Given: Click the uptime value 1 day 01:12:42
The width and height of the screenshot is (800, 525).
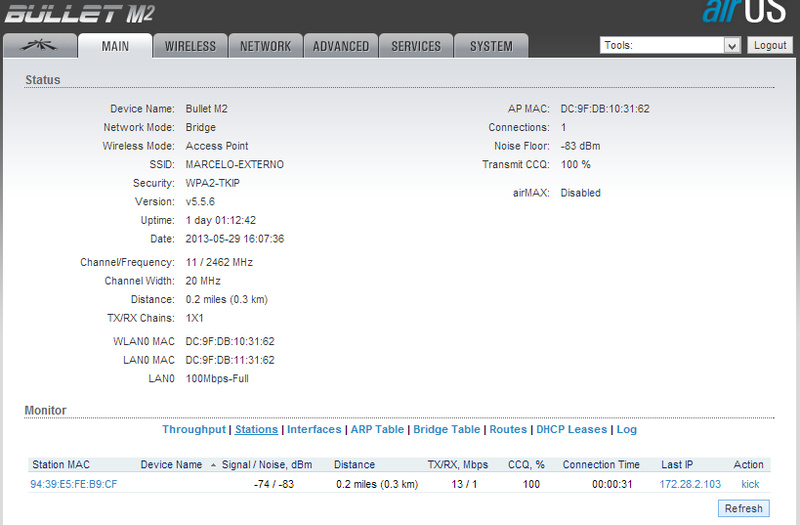Looking at the screenshot, I should [220, 220].
